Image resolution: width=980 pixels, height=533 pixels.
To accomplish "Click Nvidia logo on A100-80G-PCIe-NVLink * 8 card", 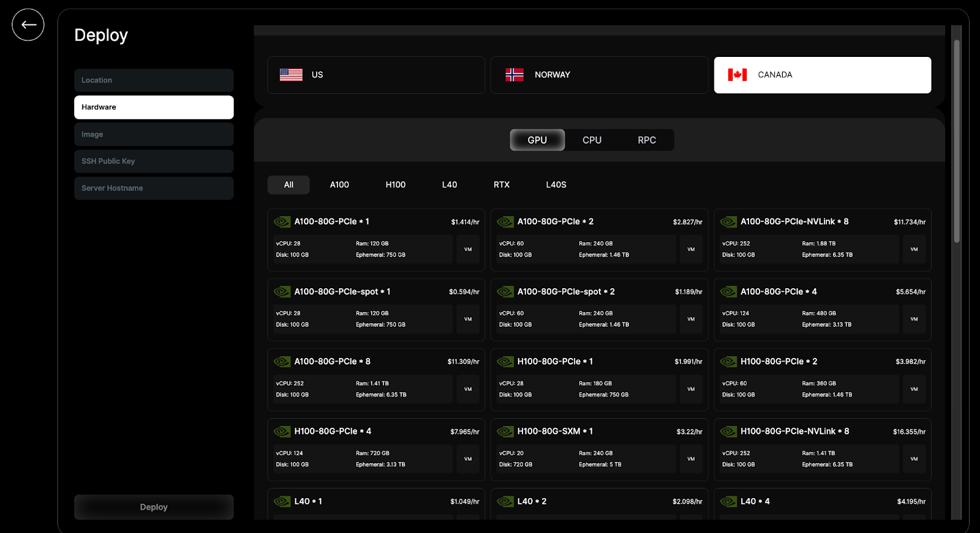I will (x=728, y=222).
